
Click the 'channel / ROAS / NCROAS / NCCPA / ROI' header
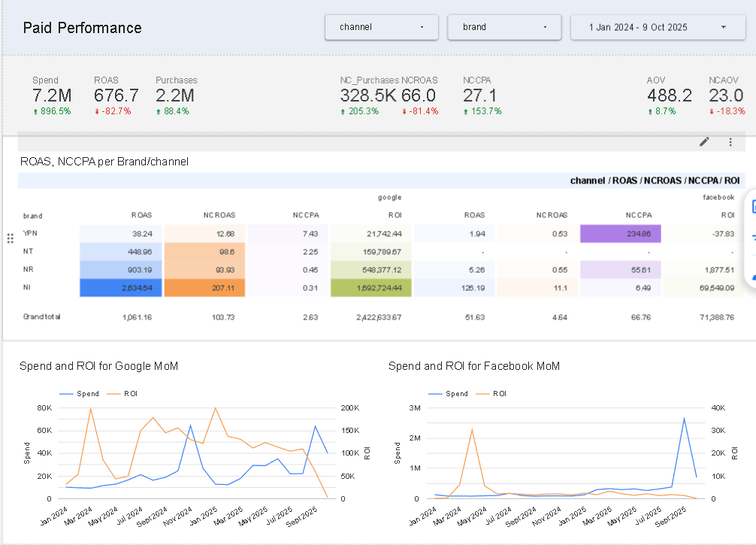[655, 180]
